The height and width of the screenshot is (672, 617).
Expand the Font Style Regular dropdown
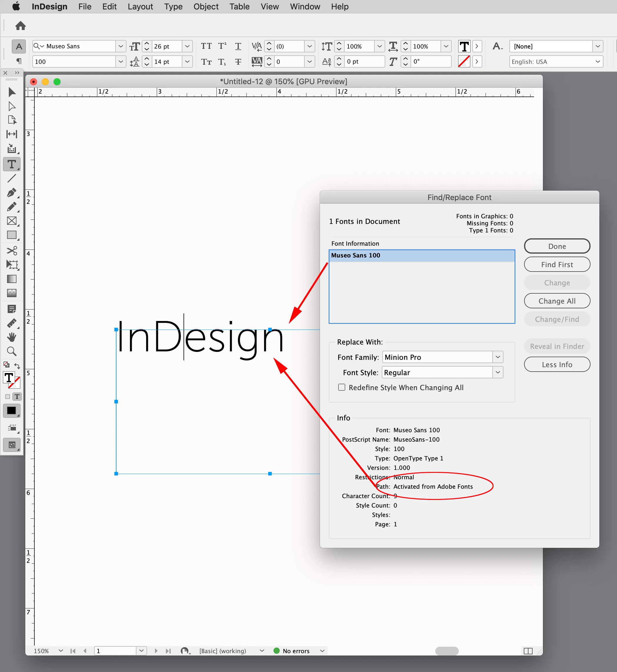pos(498,372)
